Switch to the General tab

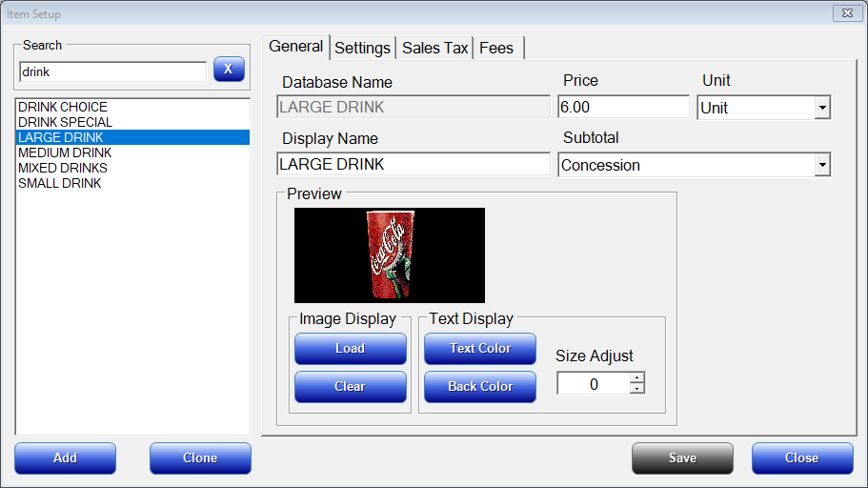click(x=296, y=47)
